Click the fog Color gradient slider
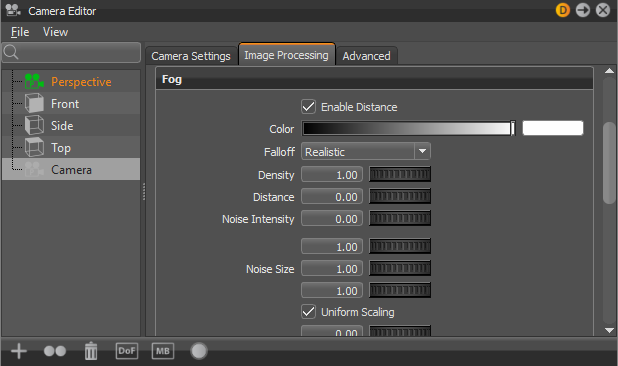 click(408, 128)
